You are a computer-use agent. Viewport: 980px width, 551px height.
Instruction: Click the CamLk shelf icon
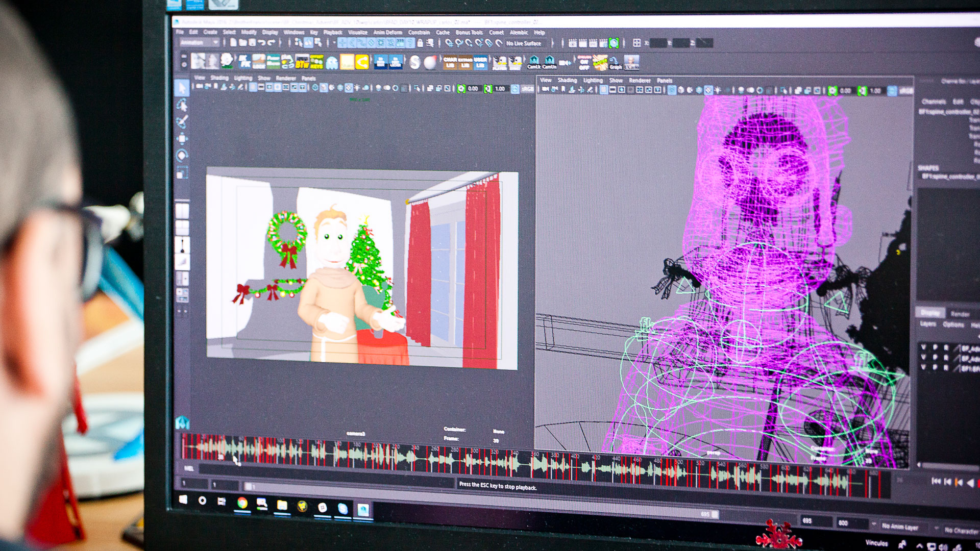[534, 62]
